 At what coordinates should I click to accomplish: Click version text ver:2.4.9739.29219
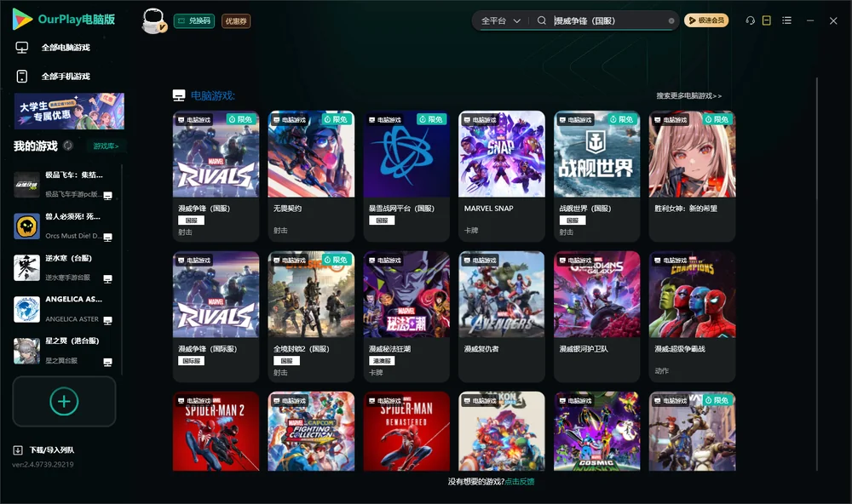coord(43,465)
